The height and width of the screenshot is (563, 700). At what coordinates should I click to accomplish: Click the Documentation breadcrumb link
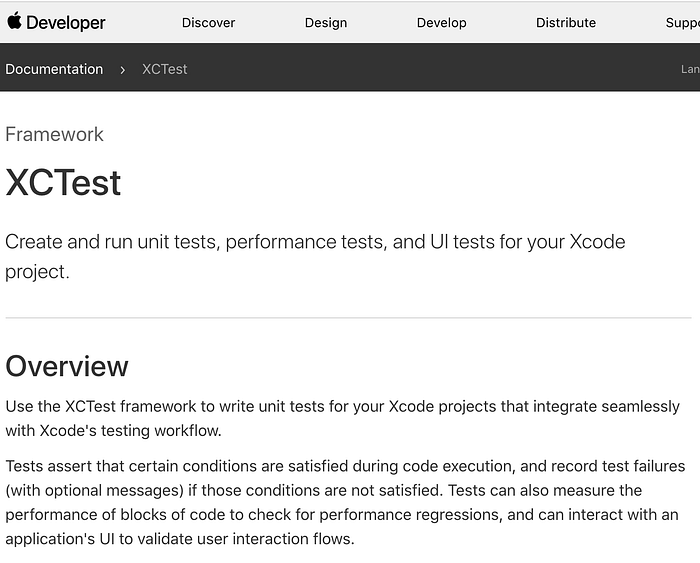point(54,69)
